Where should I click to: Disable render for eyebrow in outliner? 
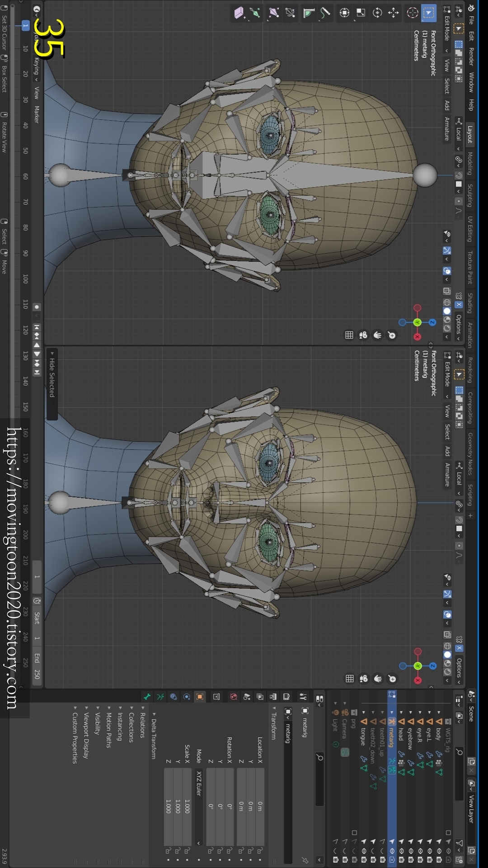411,859
